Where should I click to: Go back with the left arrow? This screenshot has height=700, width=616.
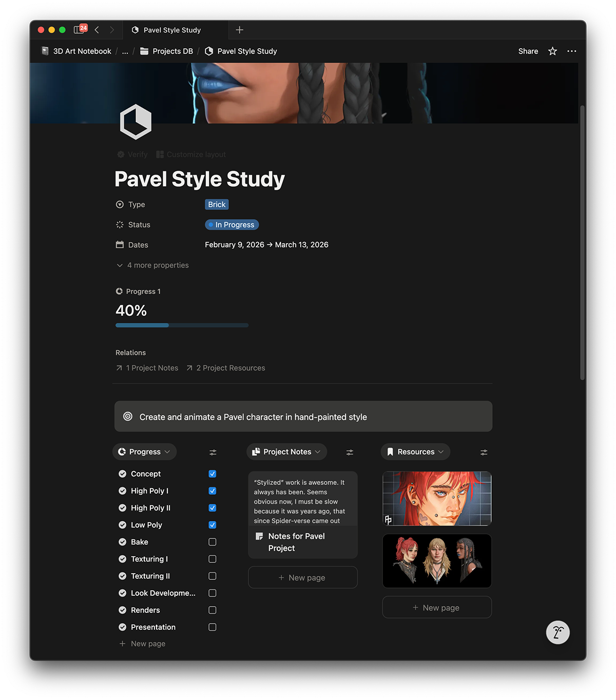[97, 30]
